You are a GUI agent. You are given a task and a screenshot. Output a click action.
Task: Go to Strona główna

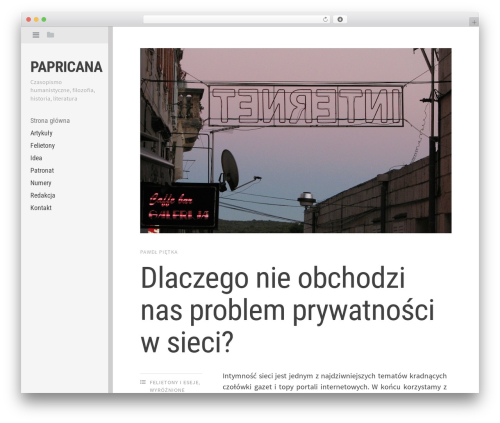[50, 121]
